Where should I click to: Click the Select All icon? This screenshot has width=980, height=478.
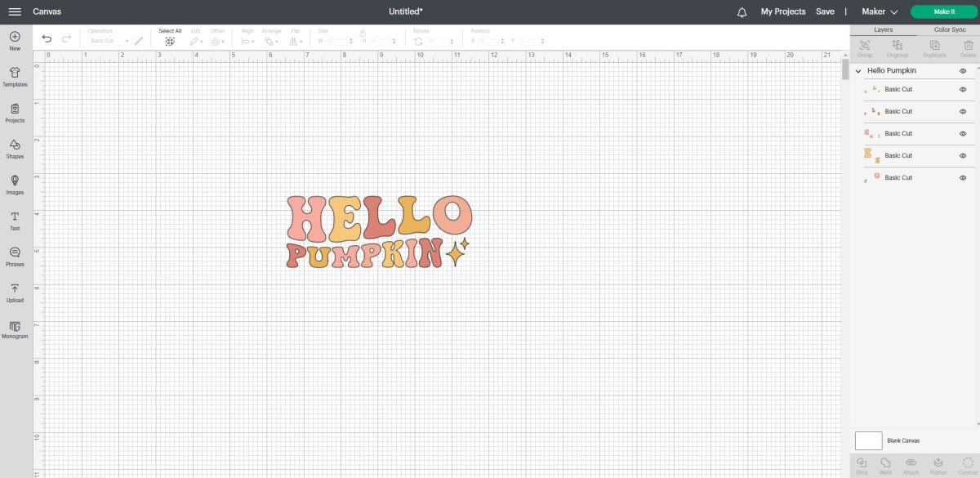170,41
